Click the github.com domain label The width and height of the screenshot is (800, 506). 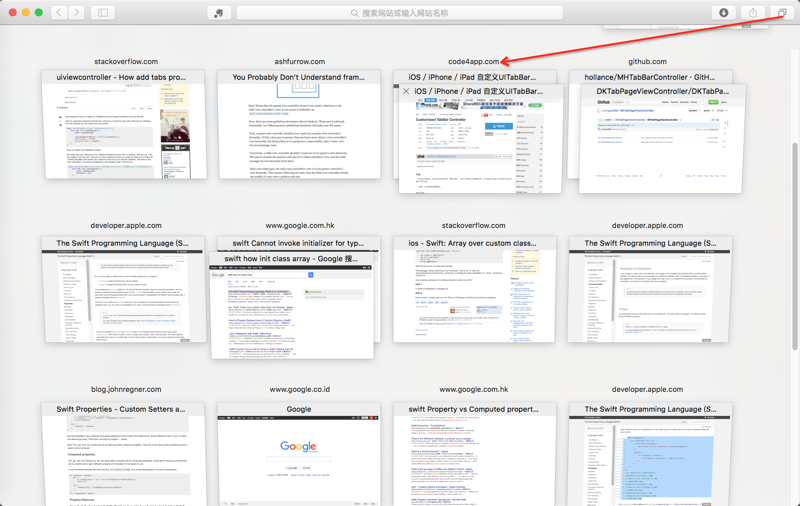(x=647, y=61)
